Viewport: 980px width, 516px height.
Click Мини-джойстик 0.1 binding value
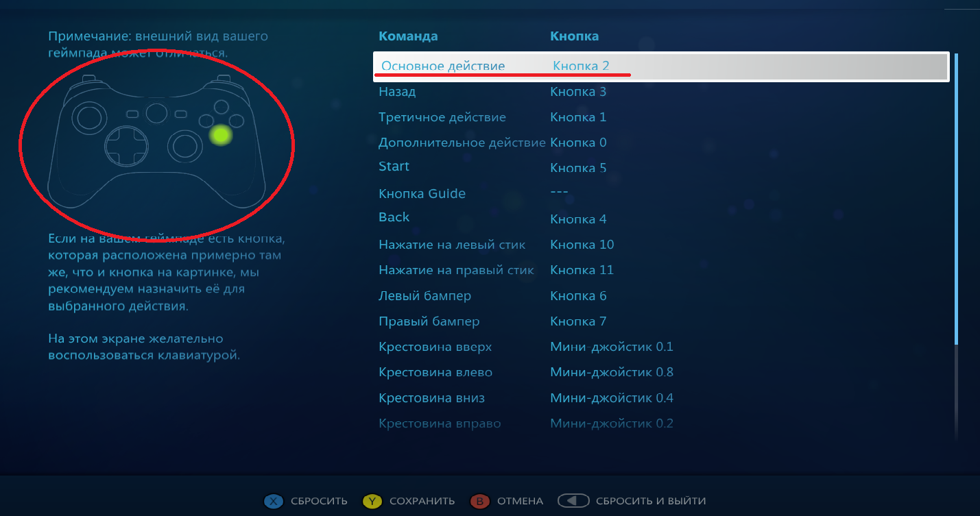pos(612,347)
